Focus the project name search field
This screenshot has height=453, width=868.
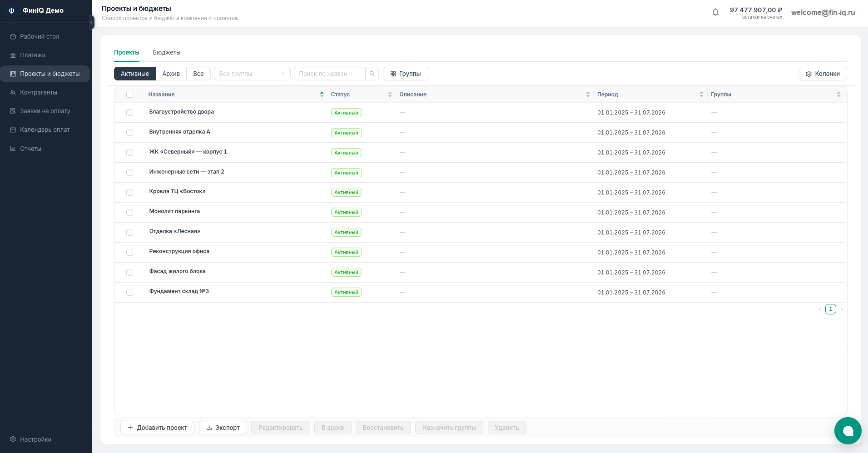point(330,74)
